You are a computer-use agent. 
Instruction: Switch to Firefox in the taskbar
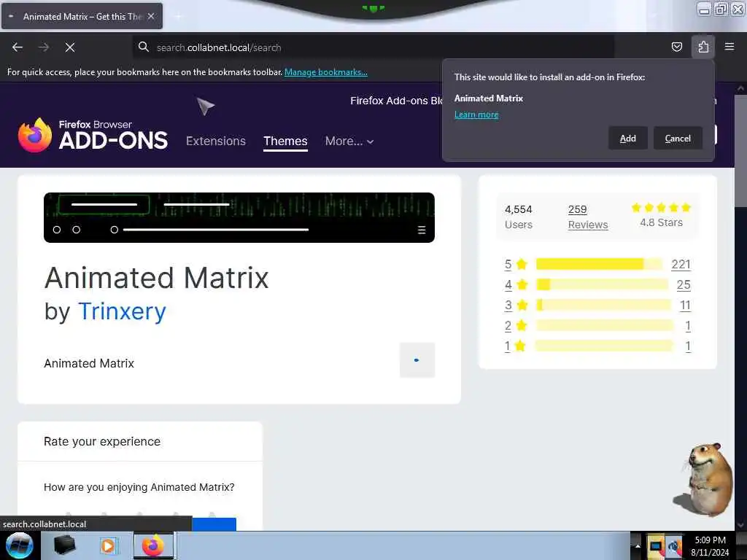click(153, 545)
